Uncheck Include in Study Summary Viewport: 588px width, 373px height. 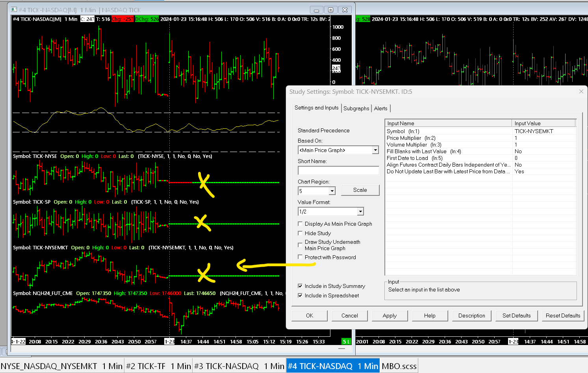point(300,286)
